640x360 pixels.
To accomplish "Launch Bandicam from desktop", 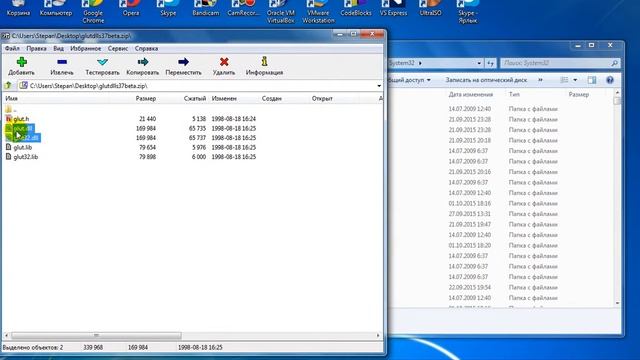I will [206, 8].
